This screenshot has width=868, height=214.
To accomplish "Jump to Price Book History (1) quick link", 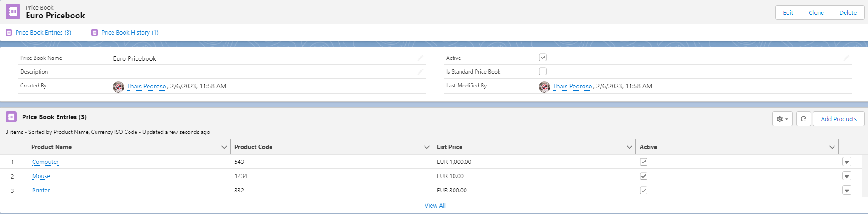I will [130, 33].
